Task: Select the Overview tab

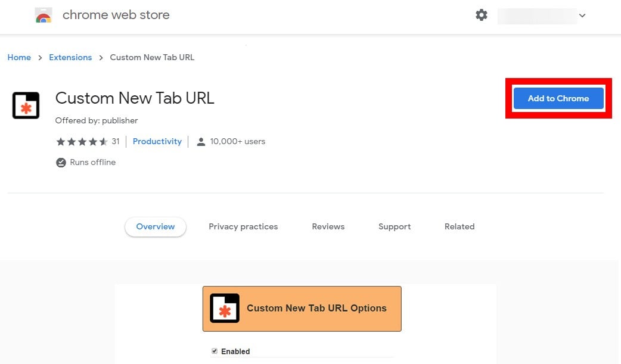Action: click(x=156, y=227)
